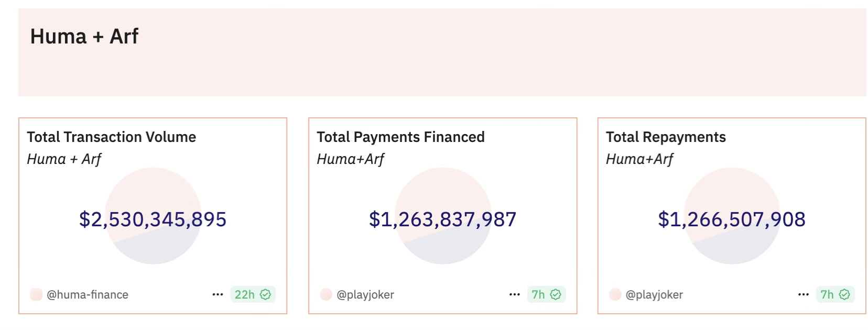The width and height of the screenshot is (868, 330).
Task: Click the Total Repayments title
Action: pyautogui.click(x=666, y=137)
